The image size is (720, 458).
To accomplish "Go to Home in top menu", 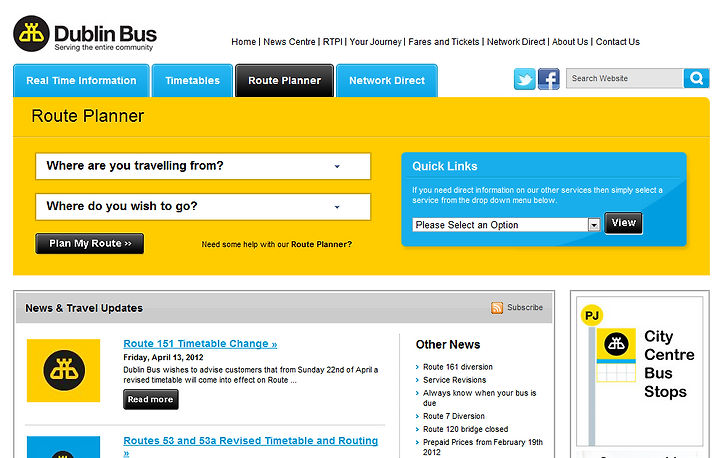I will [x=243, y=42].
